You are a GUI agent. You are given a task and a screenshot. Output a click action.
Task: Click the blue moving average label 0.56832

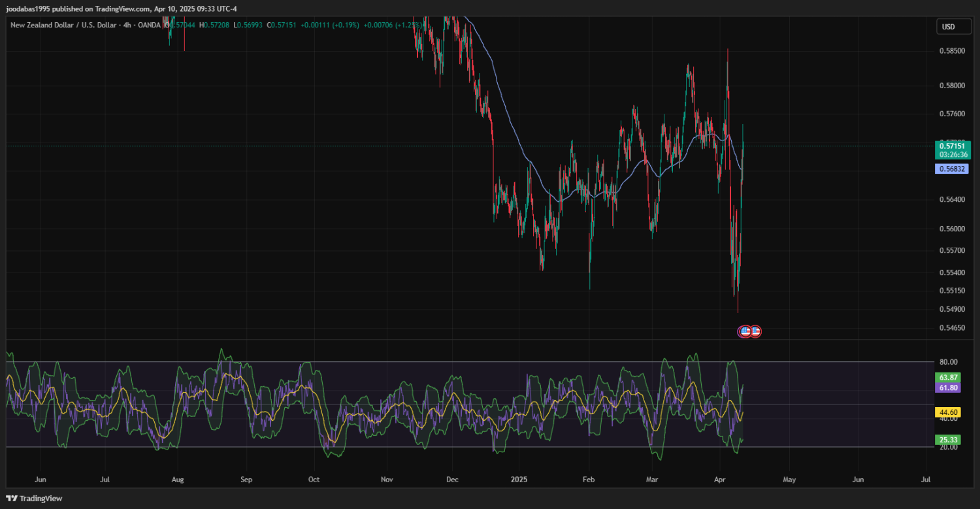(953, 169)
